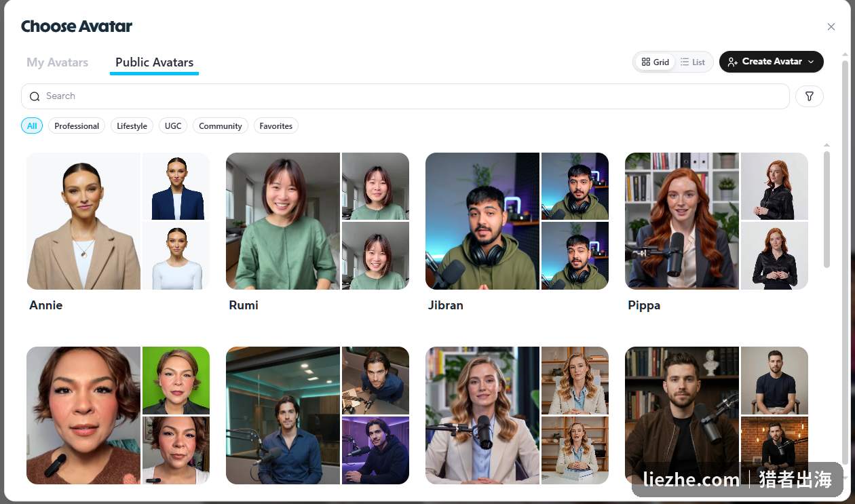
Task: Switch view to List
Action: (693, 62)
